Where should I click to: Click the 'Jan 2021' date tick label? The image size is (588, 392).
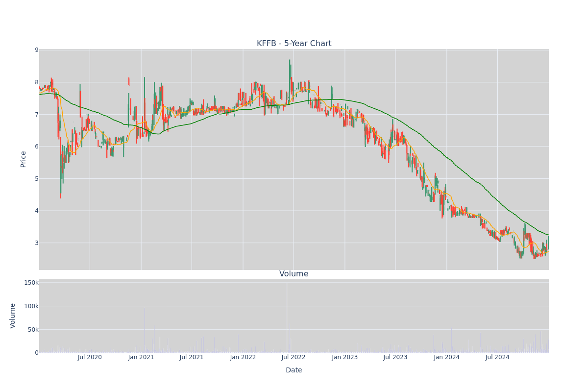click(x=141, y=357)
